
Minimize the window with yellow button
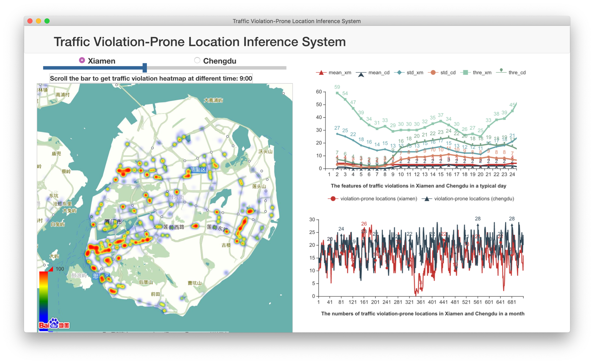38,21
